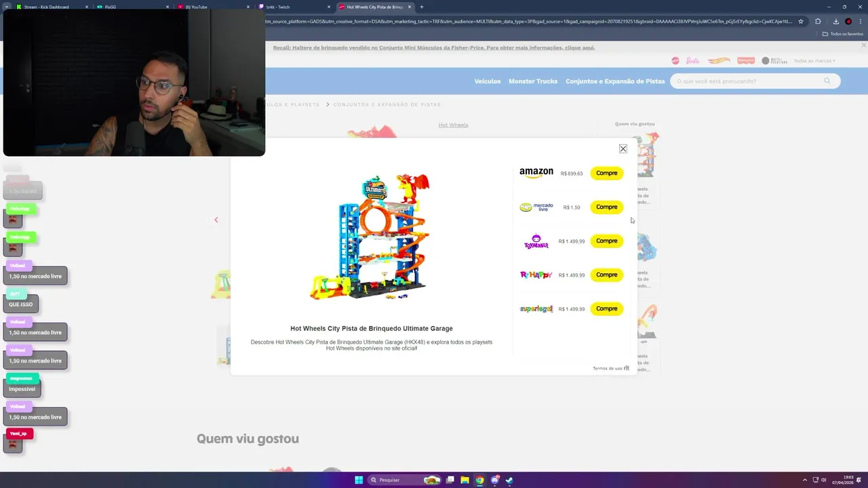Image resolution: width=868 pixels, height=488 pixels.
Task: Click the Mercado Livre logo
Action: [536, 207]
